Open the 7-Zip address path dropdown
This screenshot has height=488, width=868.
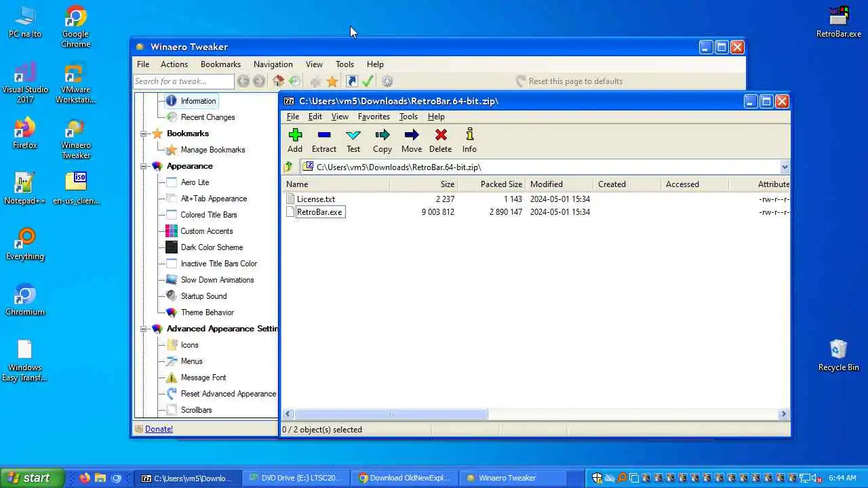tap(785, 167)
